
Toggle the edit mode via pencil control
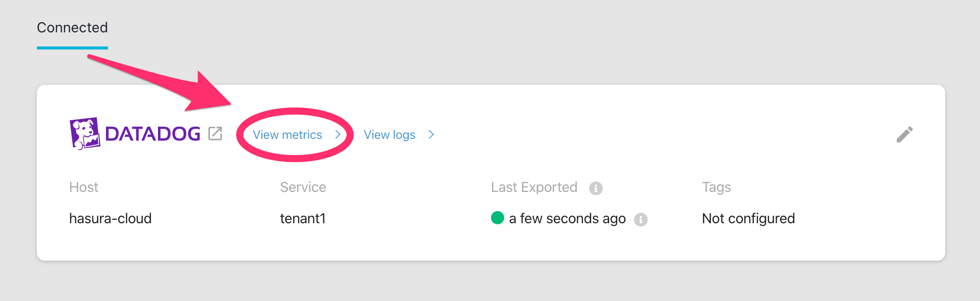[906, 134]
